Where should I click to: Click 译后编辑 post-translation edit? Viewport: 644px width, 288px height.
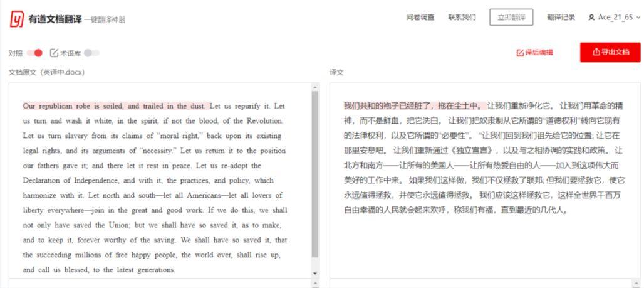[x=534, y=53]
